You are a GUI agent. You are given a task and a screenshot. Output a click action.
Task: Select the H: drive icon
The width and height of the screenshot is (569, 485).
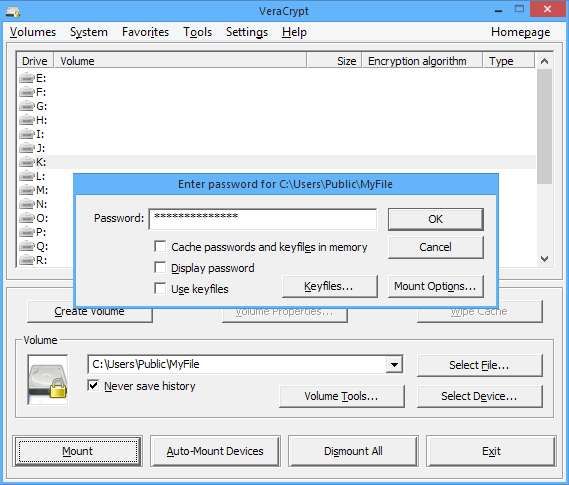pyautogui.click(x=27, y=120)
